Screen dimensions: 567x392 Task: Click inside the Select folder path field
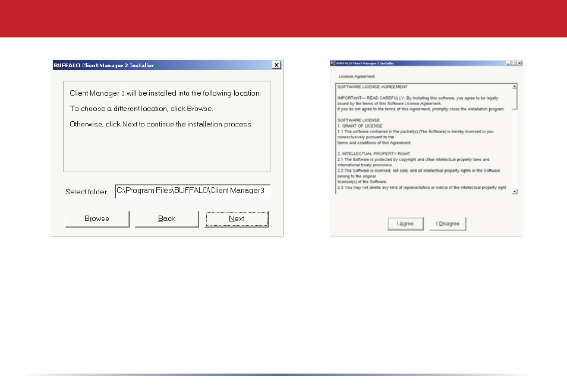193,191
